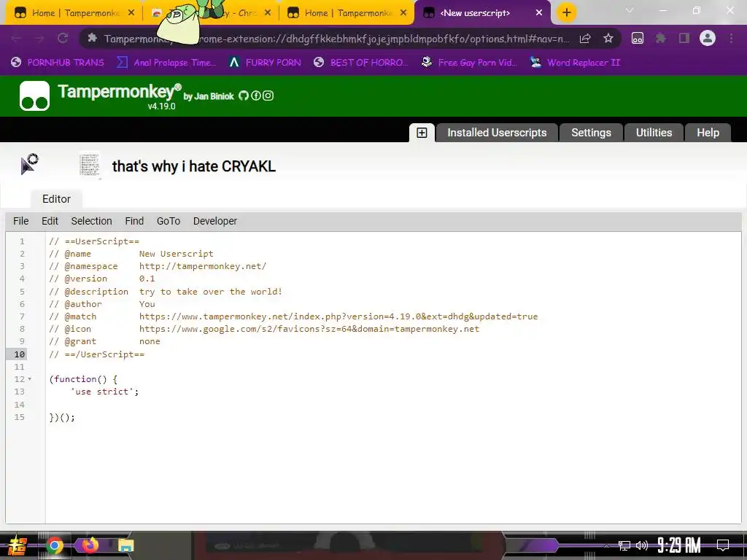Close the <New userscript> tab
The image size is (747, 560).
[539, 13]
